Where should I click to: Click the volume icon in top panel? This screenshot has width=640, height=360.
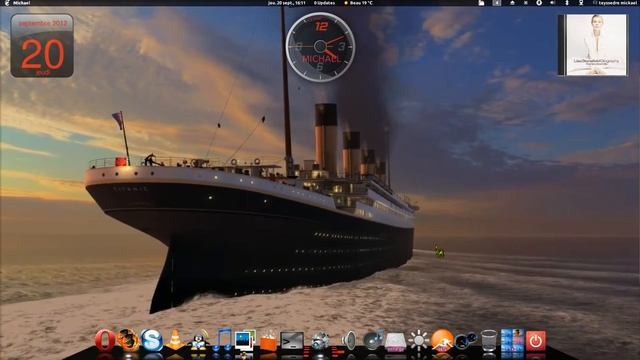[553, 3]
